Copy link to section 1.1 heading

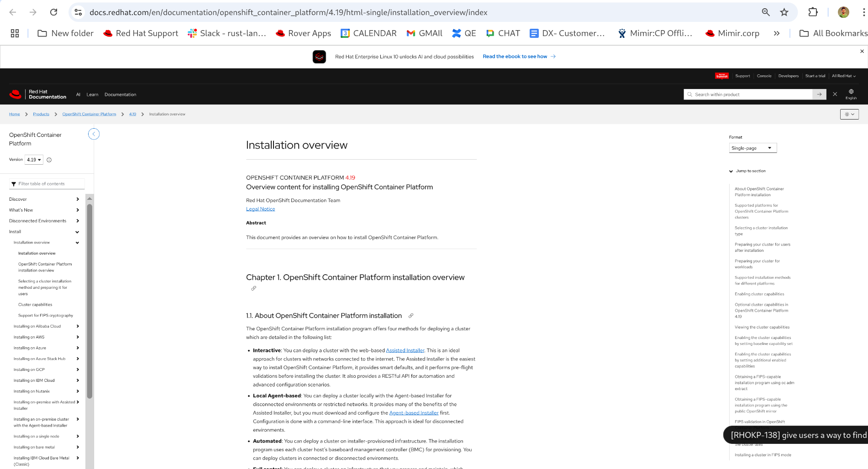[411, 316]
